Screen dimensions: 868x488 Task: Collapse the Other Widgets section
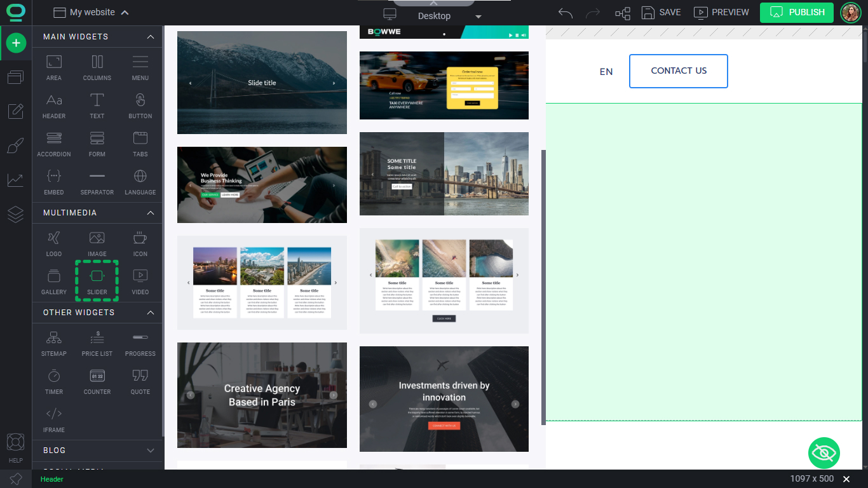(151, 313)
